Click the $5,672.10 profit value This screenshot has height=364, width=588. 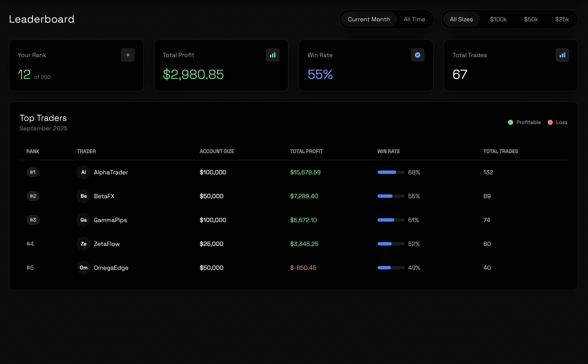(x=303, y=220)
